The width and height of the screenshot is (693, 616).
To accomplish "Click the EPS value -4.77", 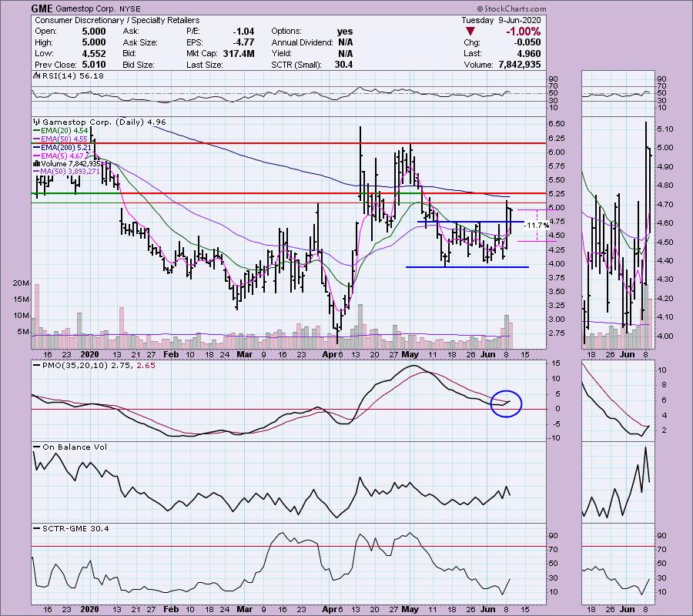I will pos(243,42).
